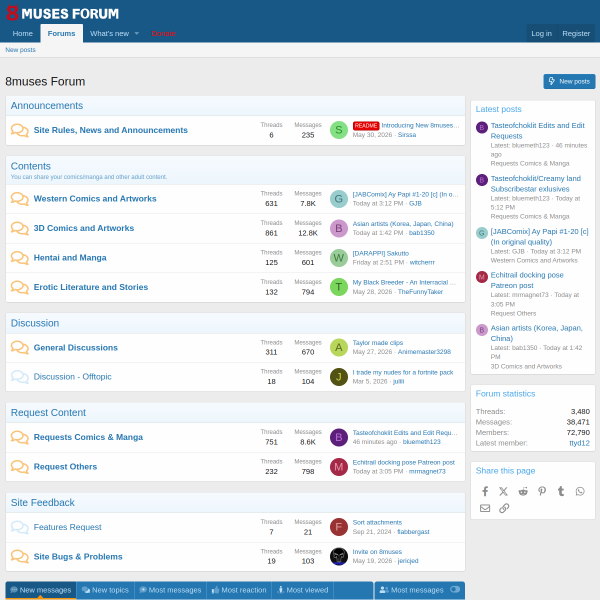Click Site Bugs & Problems forum icon
The width and height of the screenshot is (600, 600).
[x=20, y=557]
